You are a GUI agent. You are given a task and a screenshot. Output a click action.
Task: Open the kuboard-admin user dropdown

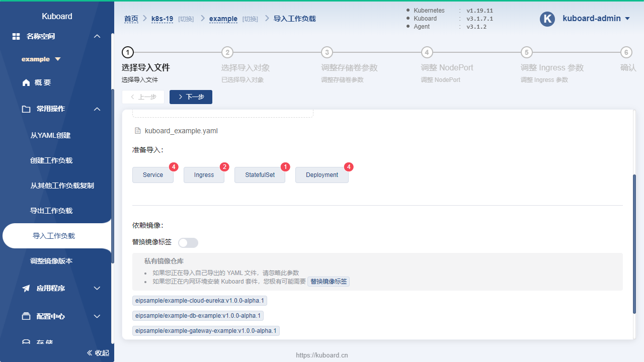point(627,19)
